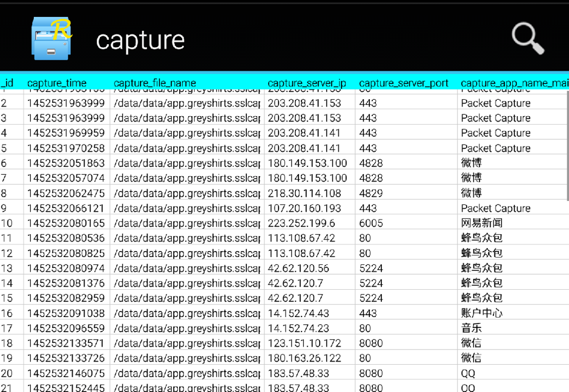Image resolution: width=569 pixels, height=392 pixels.
Task: Click the file path cell in row 10
Action: point(187,223)
